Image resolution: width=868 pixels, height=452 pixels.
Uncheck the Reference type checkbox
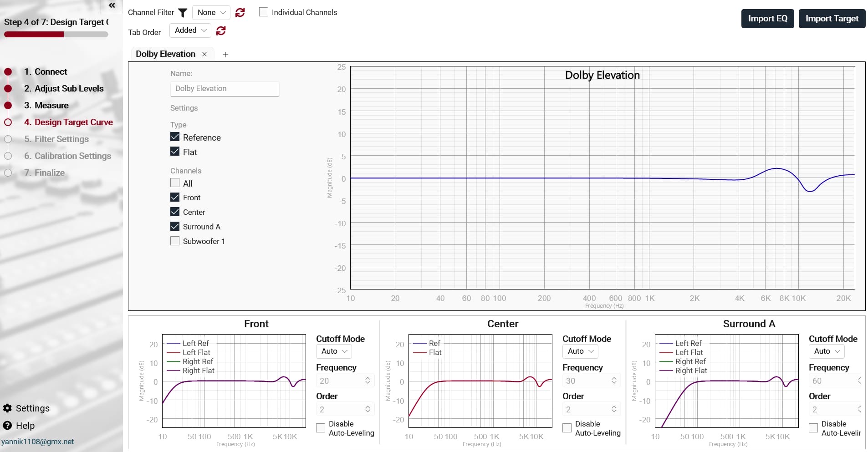(x=175, y=137)
